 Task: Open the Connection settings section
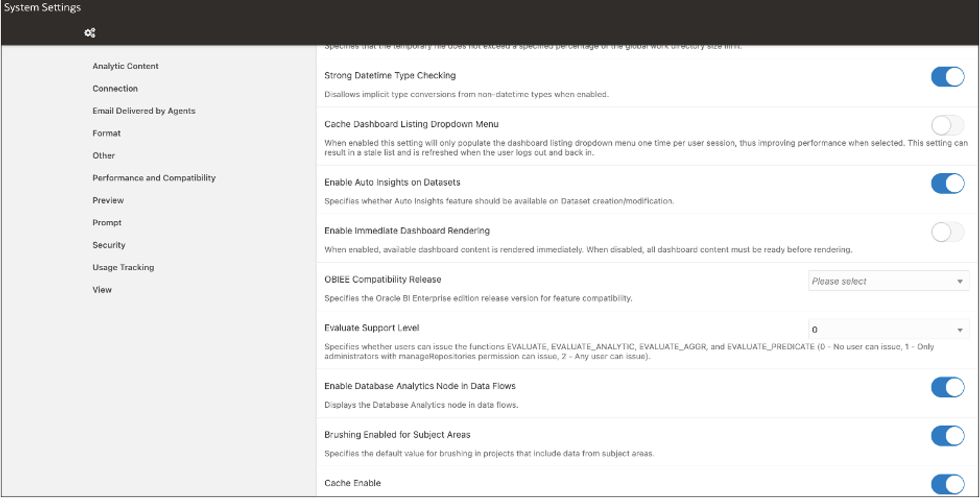click(x=115, y=88)
